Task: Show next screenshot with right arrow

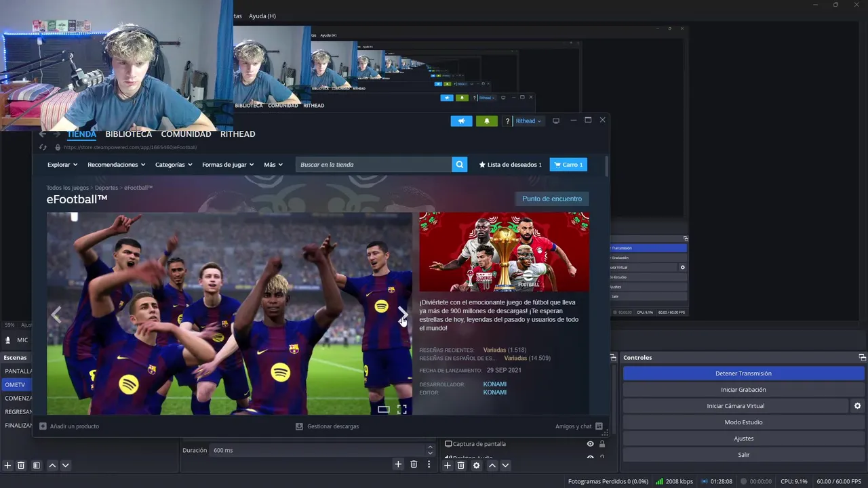Action: coord(403,314)
